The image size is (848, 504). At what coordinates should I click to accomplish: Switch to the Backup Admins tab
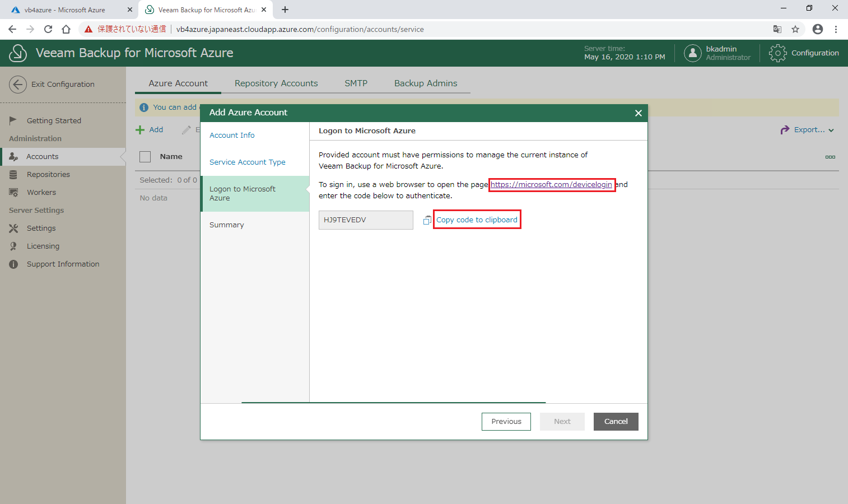[426, 83]
